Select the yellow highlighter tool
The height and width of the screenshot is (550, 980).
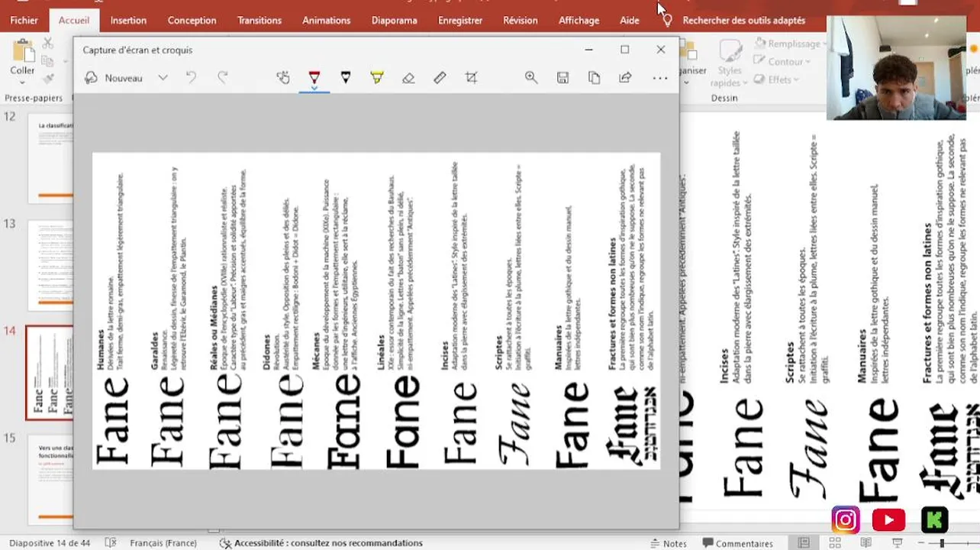377,77
